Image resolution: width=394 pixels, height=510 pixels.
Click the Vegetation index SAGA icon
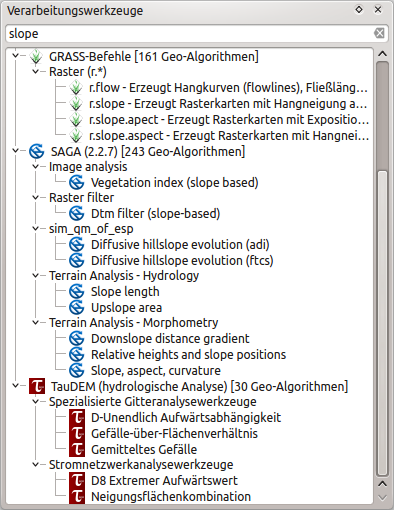pos(77,183)
